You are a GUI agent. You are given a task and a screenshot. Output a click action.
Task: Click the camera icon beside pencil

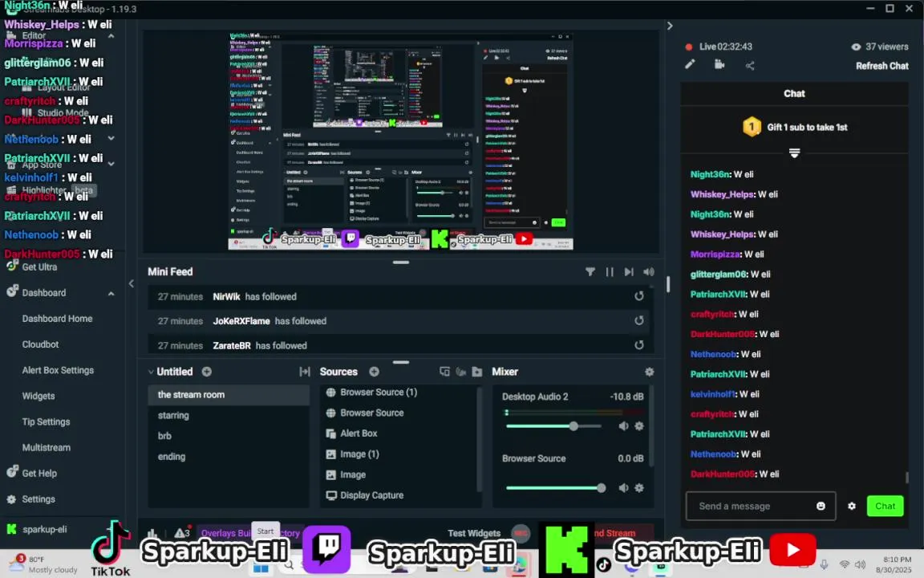[719, 64]
